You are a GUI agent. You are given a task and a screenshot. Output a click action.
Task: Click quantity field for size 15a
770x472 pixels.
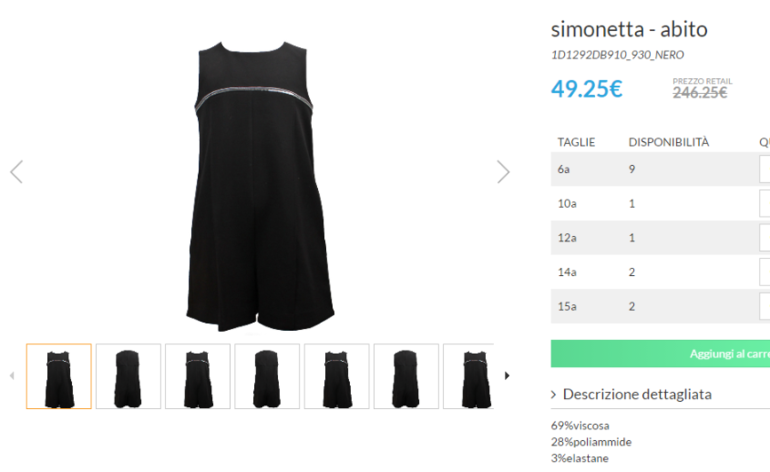pos(765,306)
